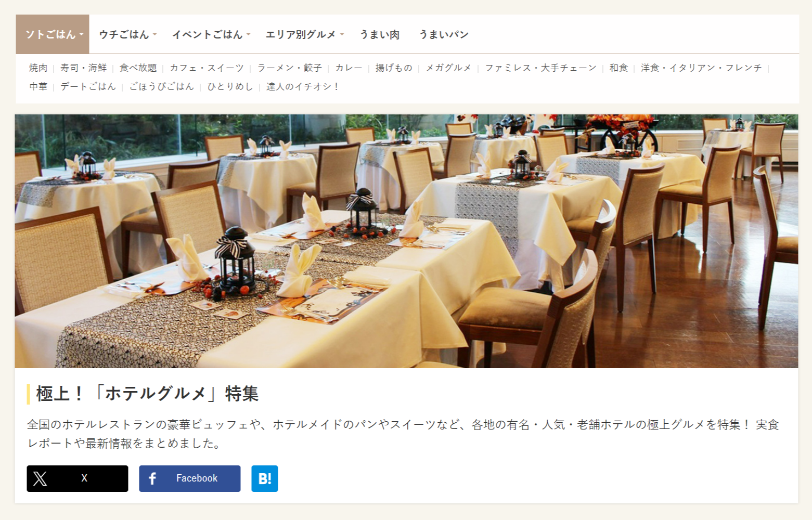The image size is (812, 520).
Task: Share via Hatena Bookmark B! icon
Action: click(x=265, y=478)
